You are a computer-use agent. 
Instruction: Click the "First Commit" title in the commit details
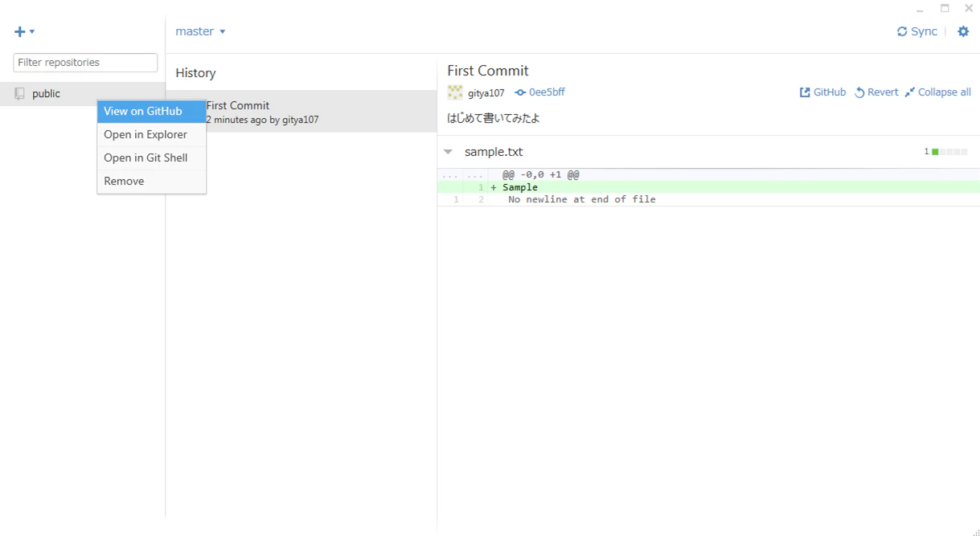(x=488, y=71)
